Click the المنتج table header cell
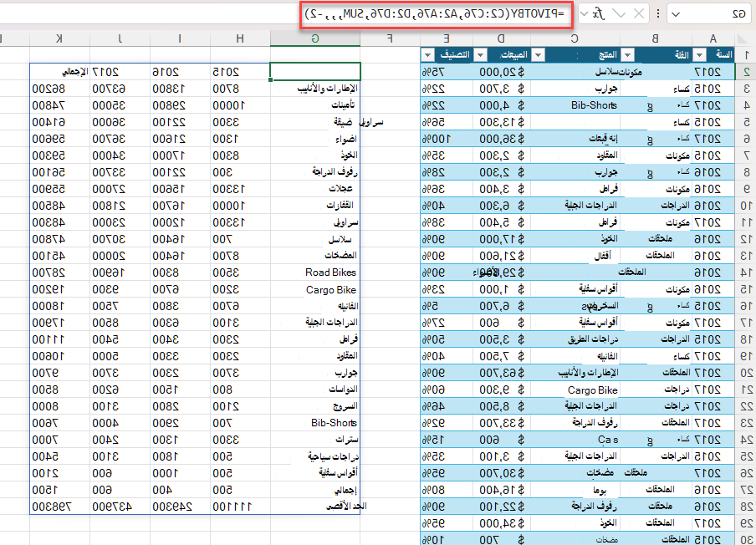This screenshot has height=545, width=756. click(575, 55)
